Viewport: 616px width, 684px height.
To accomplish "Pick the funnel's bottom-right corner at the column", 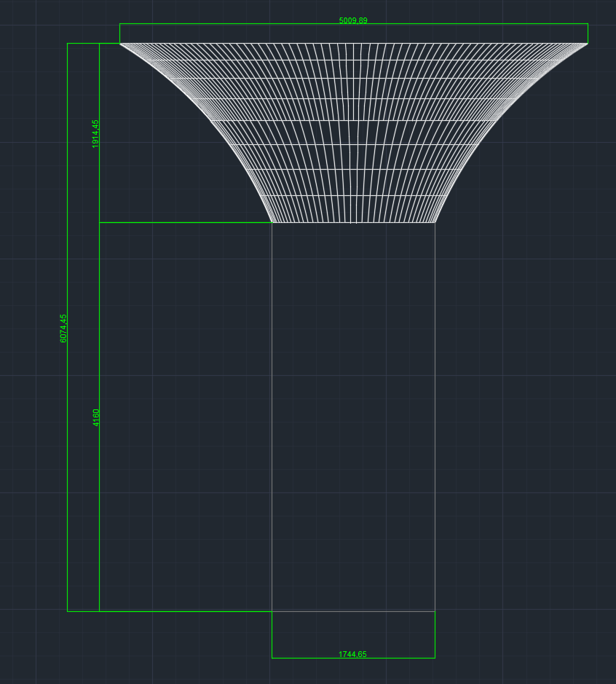I will tap(435, 222).
